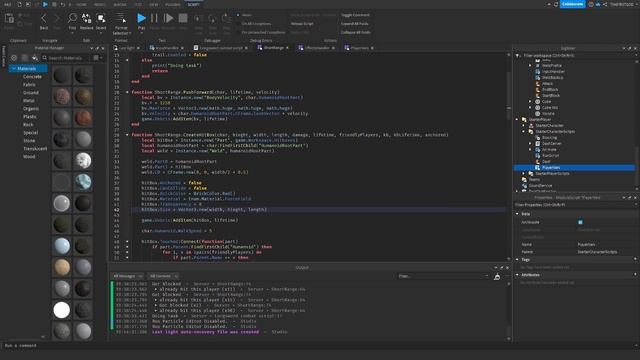
Task: Open the All Contexts dropdown in Output
Action: (163, 276)
